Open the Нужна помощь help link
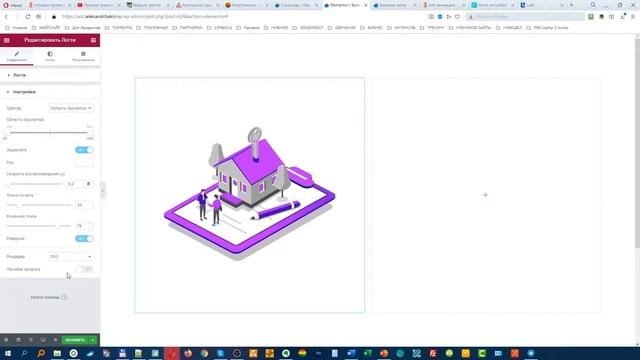 point(49,297)
